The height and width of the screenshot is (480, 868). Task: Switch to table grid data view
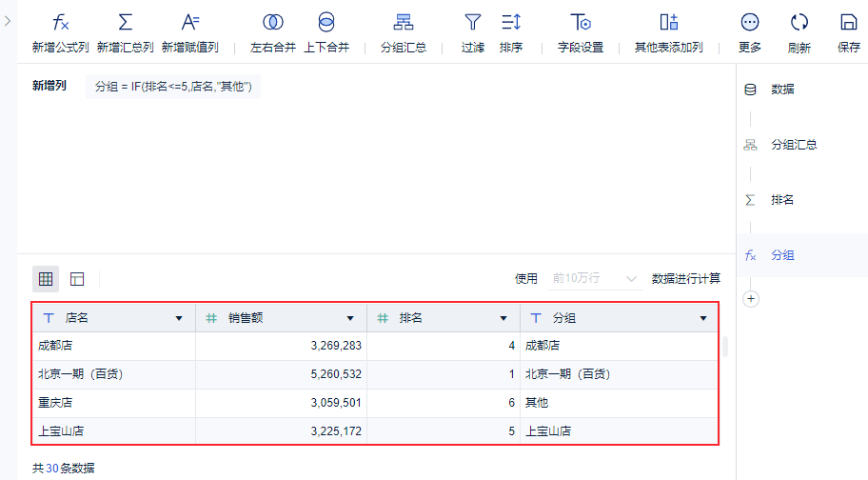(x=46, y=279)
